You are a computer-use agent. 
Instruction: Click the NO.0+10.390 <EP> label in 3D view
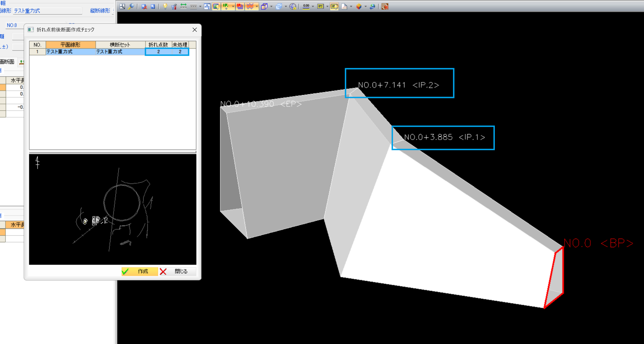[261, 104]
